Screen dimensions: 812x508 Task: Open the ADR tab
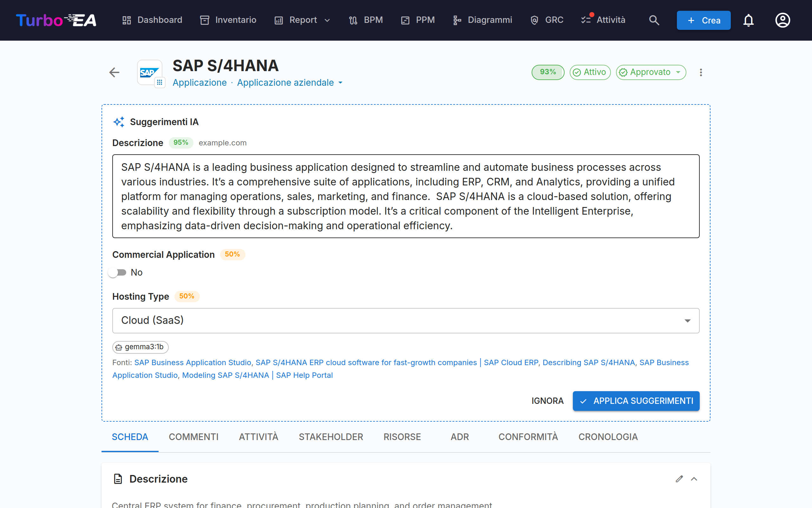click(460, 437)
